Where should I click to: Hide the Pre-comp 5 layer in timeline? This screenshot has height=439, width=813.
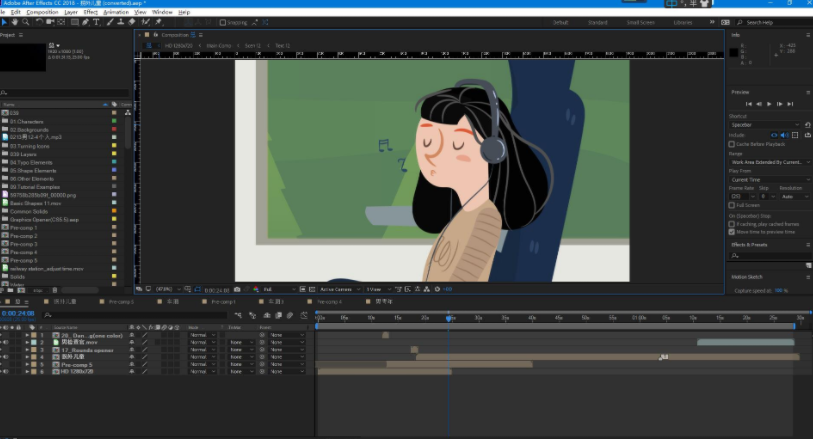(x=5, y=364)
